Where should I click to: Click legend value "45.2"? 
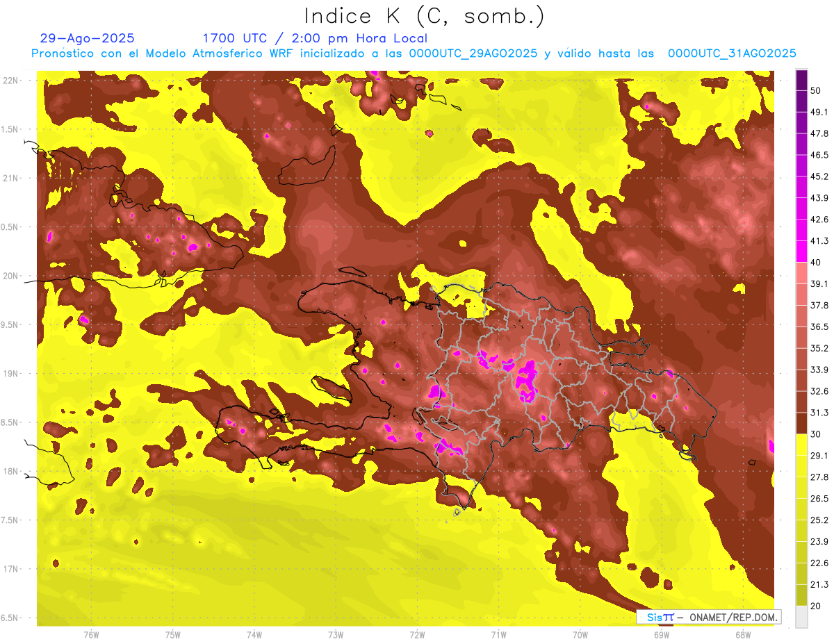point(819,176)
